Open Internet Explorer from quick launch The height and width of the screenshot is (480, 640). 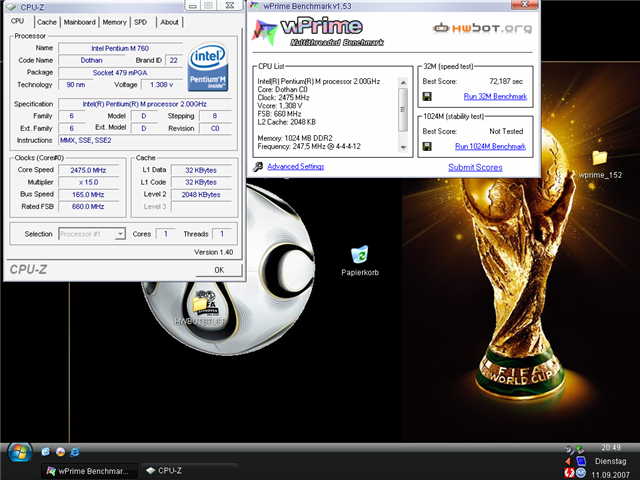(75, 452)
